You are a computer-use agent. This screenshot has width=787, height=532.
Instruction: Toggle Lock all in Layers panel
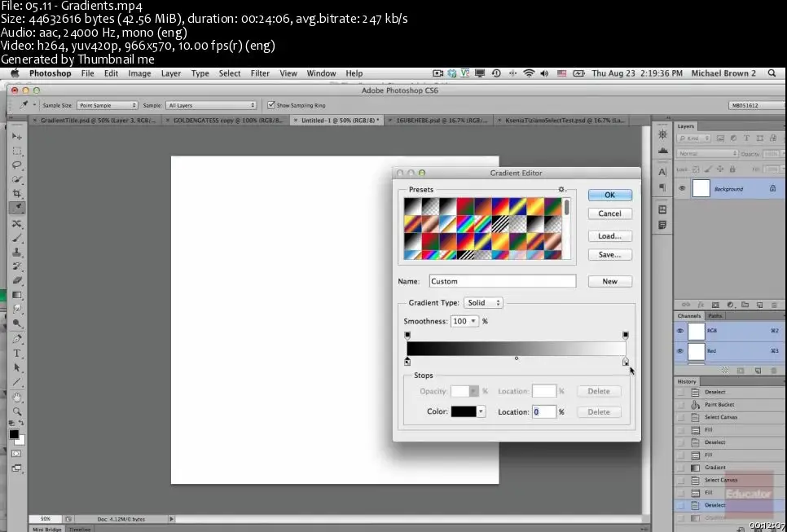[x=732, y=169]
